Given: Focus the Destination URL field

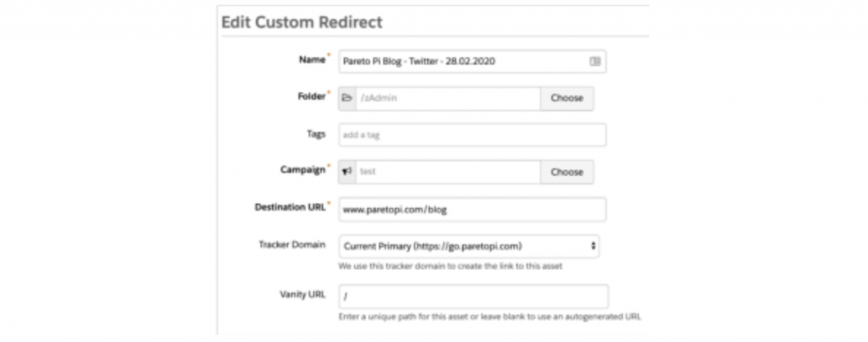Looking at the screenshot, I should click(x=472, y=209).
